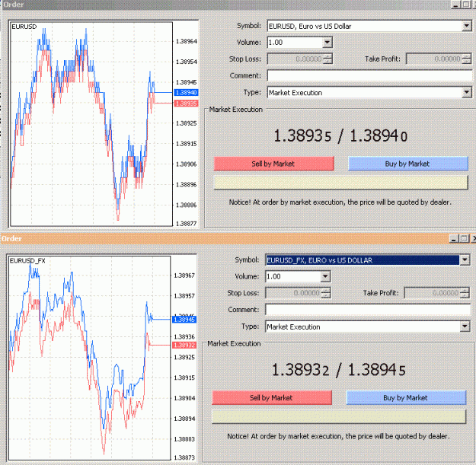Click Take Profit value field in EURUSD_FX window
The image size is (476, 465).
coord(432,293)
